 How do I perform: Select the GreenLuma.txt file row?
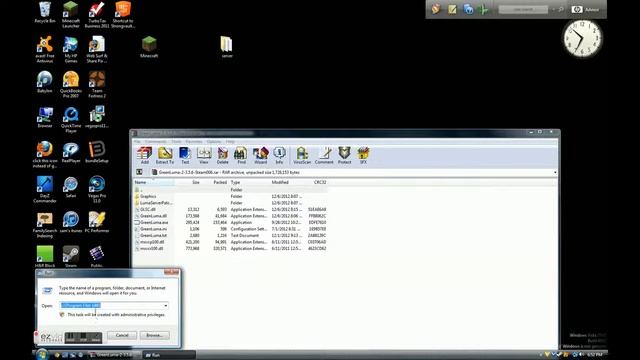[x=231, y=236]
